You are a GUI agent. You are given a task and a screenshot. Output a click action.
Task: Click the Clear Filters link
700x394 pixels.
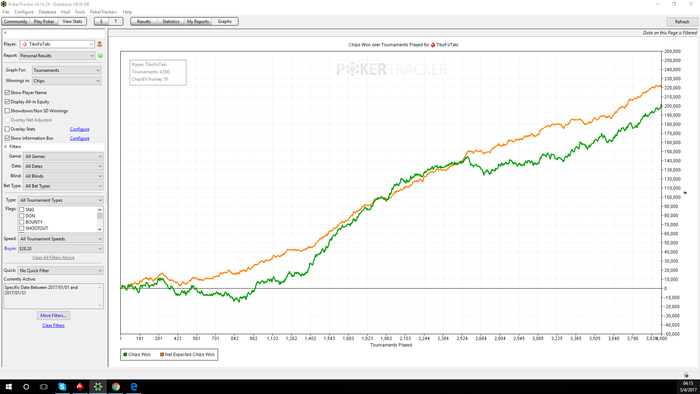pos(53,325)
